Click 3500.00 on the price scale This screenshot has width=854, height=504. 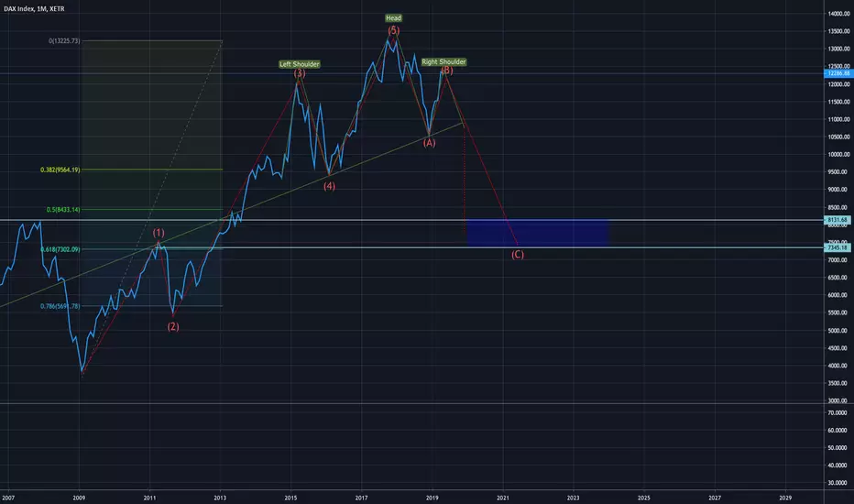click(838, 383)
